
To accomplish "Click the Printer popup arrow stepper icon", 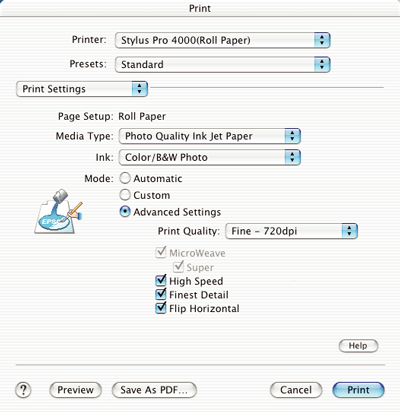I will tap(322, 40).
